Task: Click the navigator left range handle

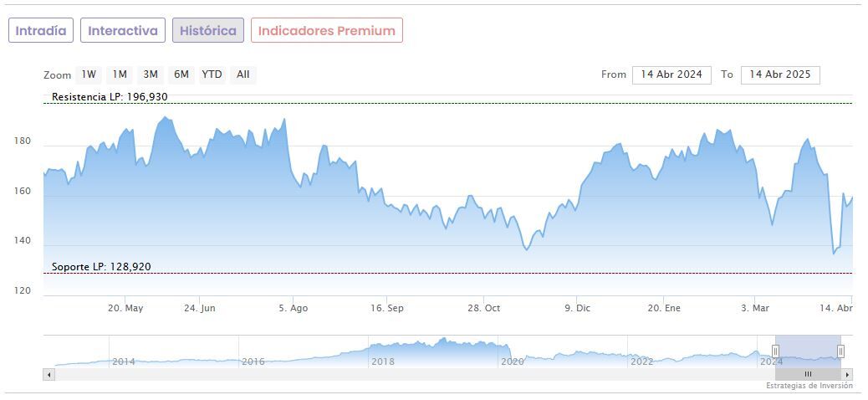Action: [x=775, y=351]
